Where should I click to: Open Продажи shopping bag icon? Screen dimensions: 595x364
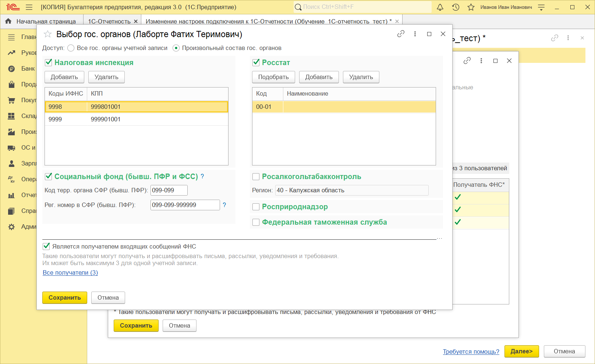point(11,85)
